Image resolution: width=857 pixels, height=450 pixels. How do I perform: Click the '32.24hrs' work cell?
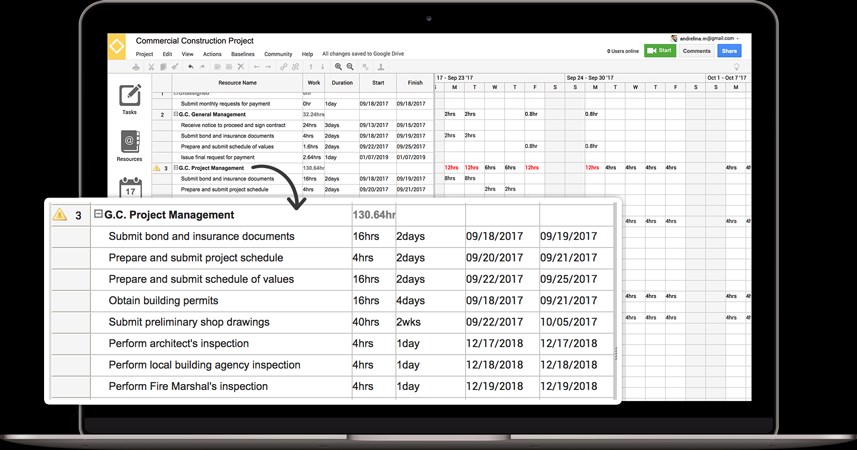(x=314, y=114)
